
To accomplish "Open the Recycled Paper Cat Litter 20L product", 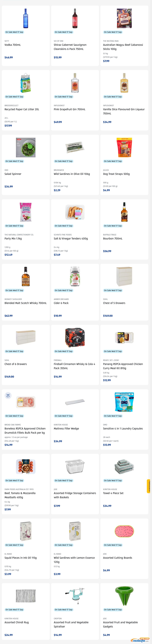I will (22, 109).
